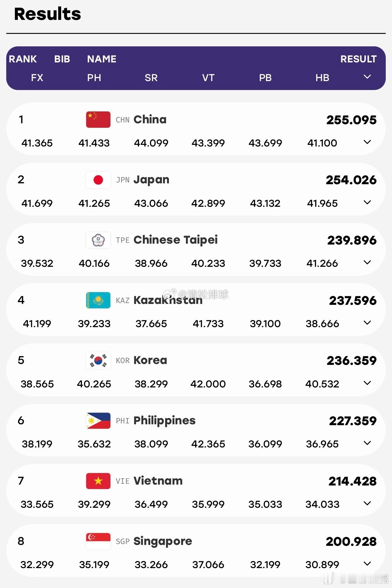This screenshot has height=588, width=392.
Task: Expand Chinese Taipei's row chevron
Action: tap(367, 263)
